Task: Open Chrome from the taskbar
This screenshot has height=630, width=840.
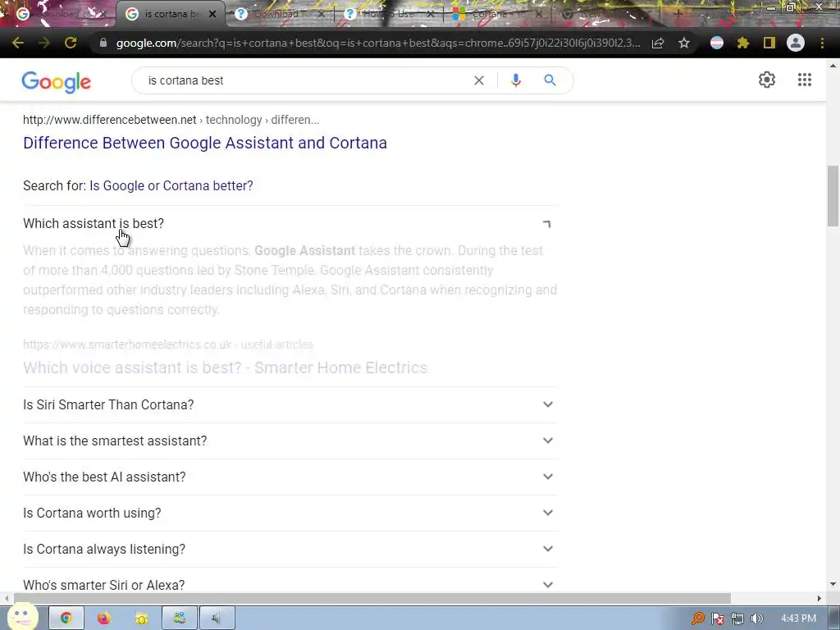Action: (66, 619)
